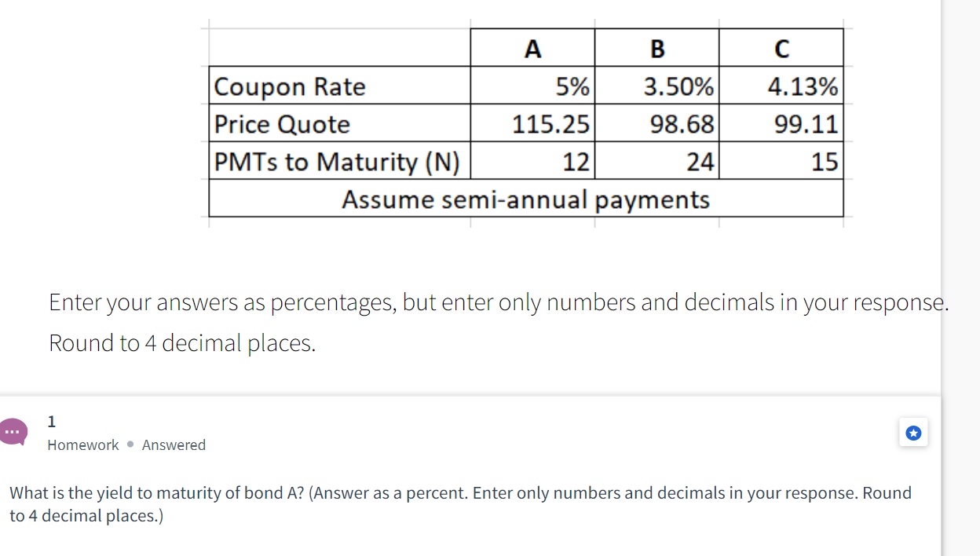Click the 4.13% cell for bond C
980x556 pixels.
coord(805,86)
